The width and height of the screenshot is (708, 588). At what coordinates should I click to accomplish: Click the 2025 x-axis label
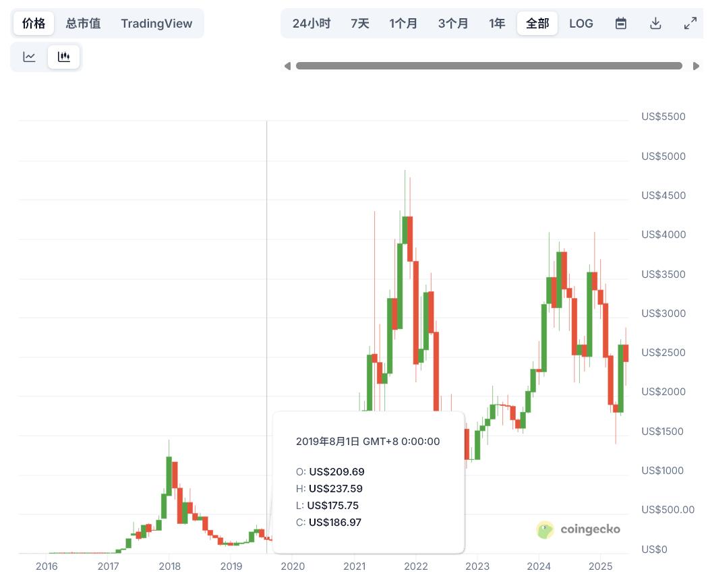coord(601,566)
